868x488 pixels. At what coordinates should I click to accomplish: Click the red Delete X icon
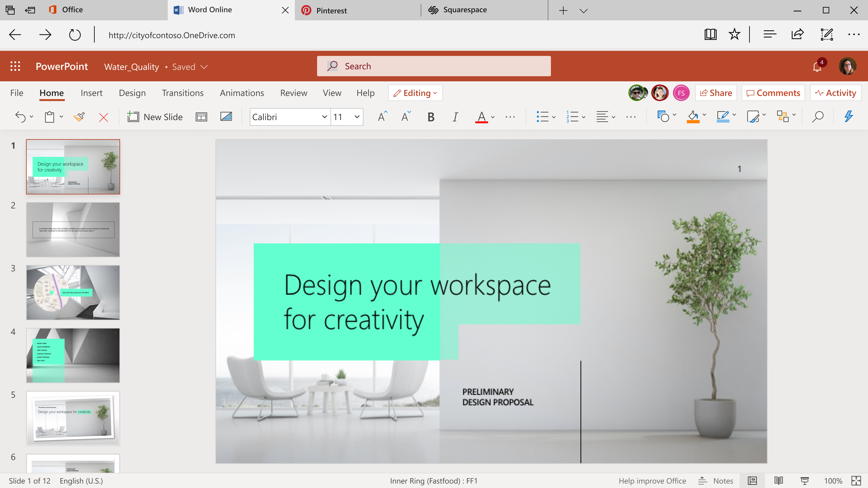[x=103, y=117]
